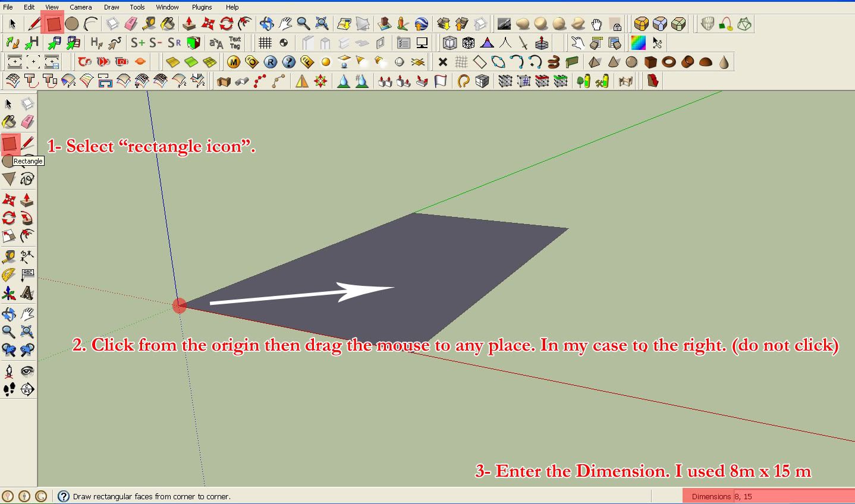Click the orange horseshoe icon
Image resolution: width=855 pixels, height=504 pixels.
point(464,81)
